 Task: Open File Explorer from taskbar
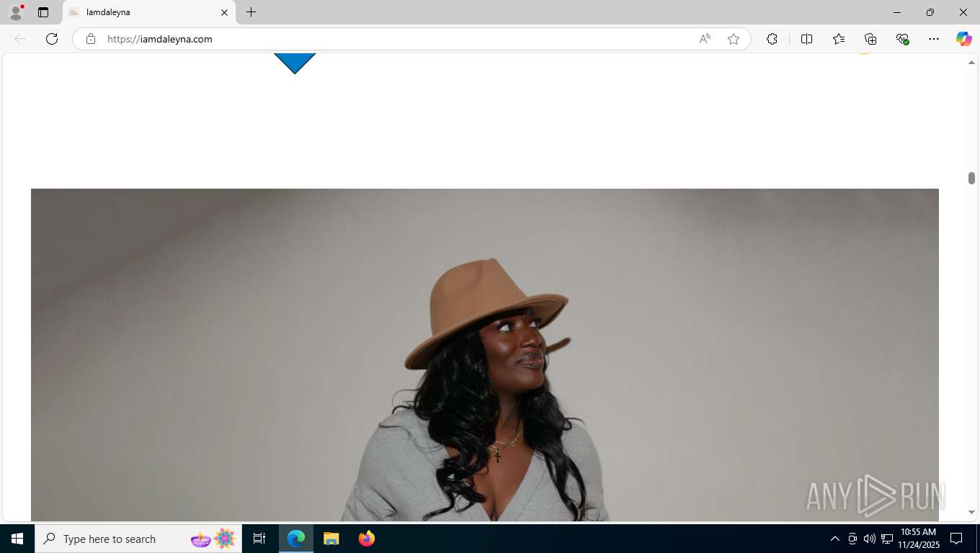pos(331,539)
